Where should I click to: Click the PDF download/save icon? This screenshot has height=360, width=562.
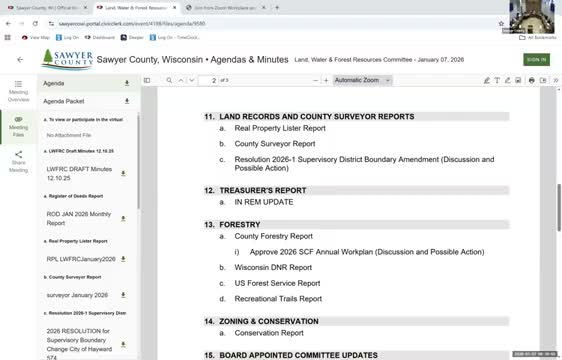[x=543, y=80]
